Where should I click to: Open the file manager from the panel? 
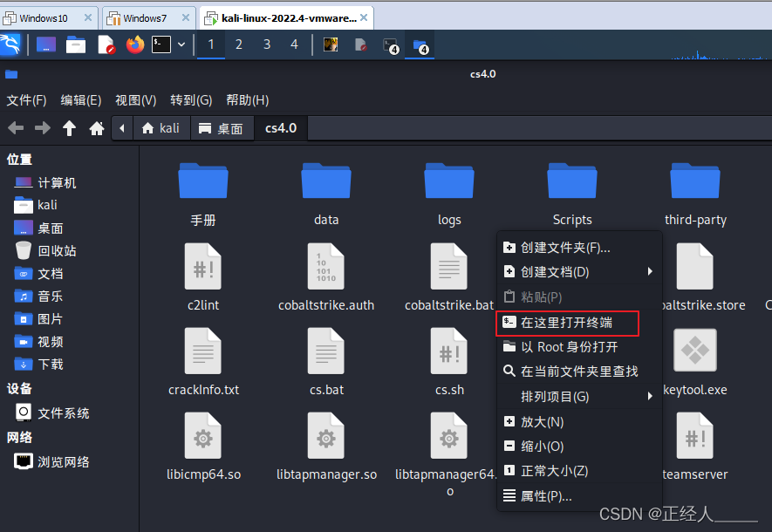pyautogui.click(x=76, y=44)
